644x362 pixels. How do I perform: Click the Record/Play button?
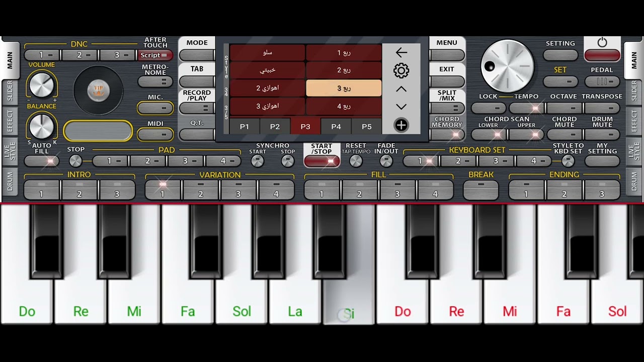197,108
